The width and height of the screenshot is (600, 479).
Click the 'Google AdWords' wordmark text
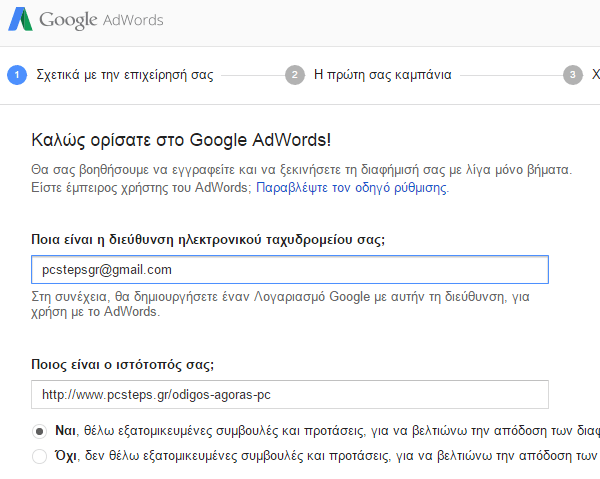pyautogui.click(x=101, y=20)
